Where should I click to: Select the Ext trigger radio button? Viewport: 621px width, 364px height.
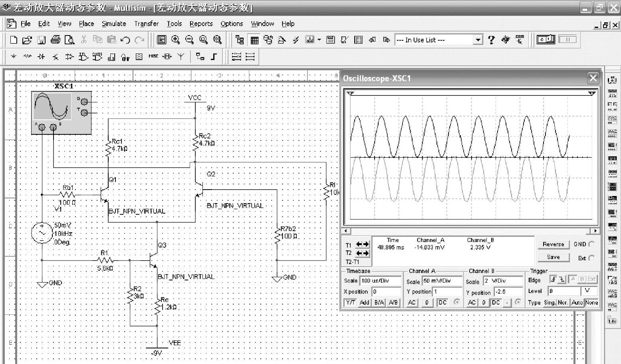point(591,258)
